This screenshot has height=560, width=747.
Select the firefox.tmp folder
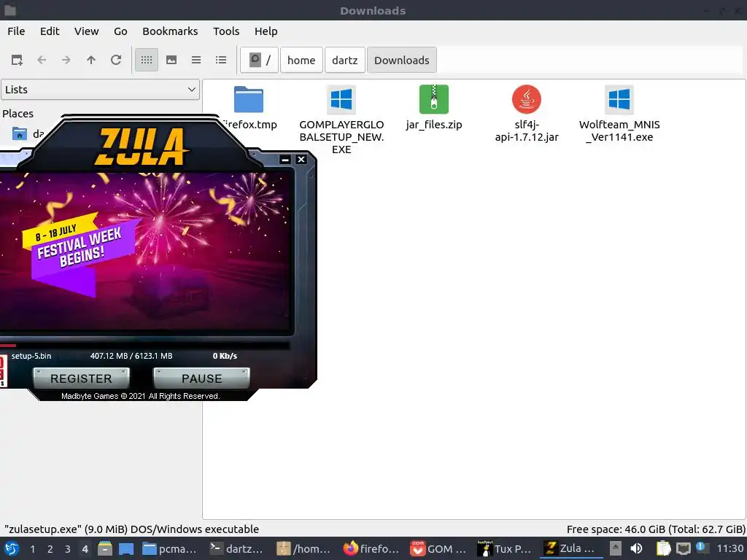249,108
